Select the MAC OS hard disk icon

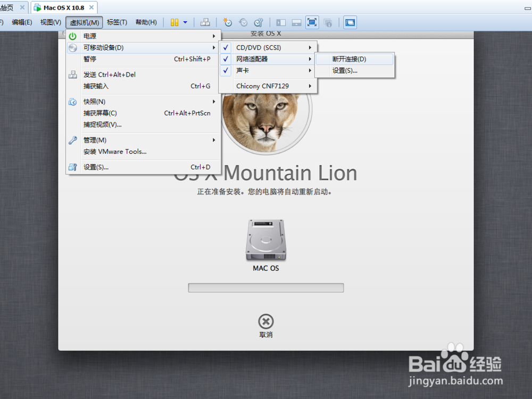pyautogui.click(x=266, y=240)
